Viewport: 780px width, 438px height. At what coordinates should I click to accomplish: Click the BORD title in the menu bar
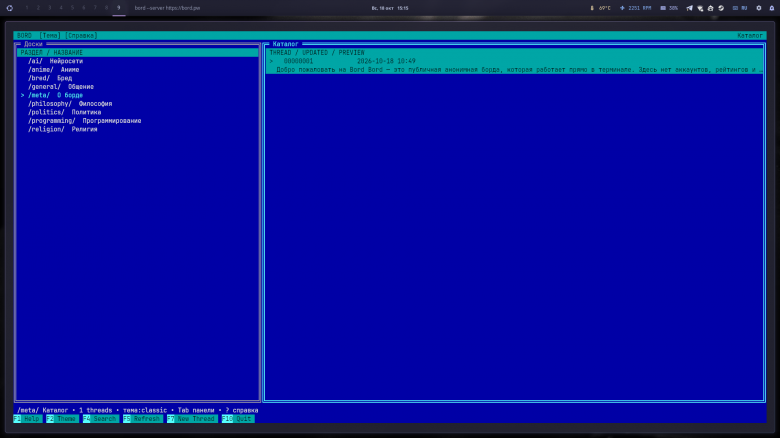(x=24, y=35)
